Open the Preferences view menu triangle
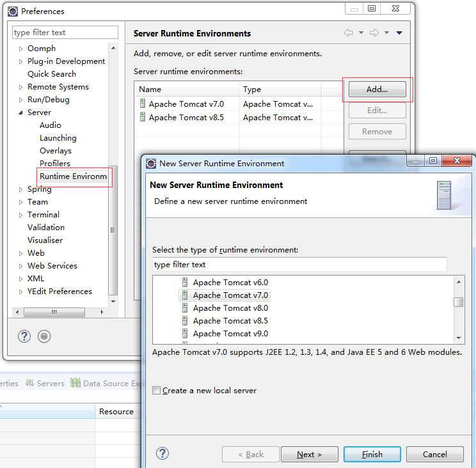The width and height of the screenshot is (476, 468). click(x=399, y=33)
